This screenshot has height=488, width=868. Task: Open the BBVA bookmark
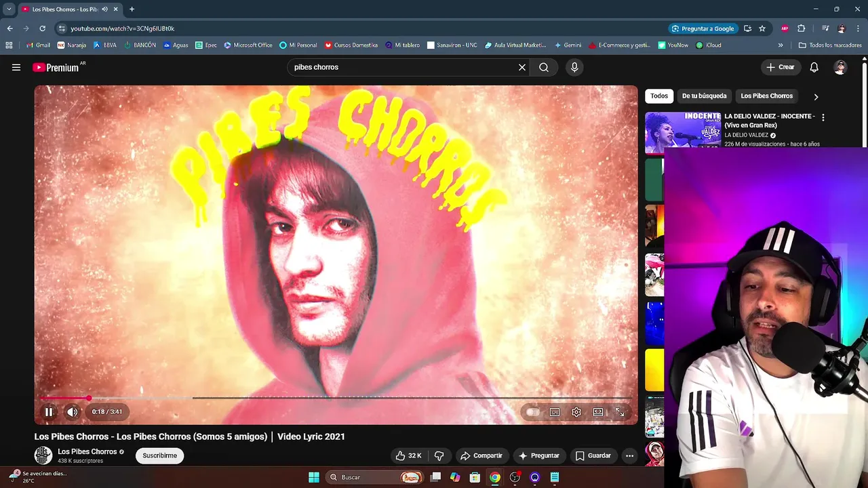(104, 45)
